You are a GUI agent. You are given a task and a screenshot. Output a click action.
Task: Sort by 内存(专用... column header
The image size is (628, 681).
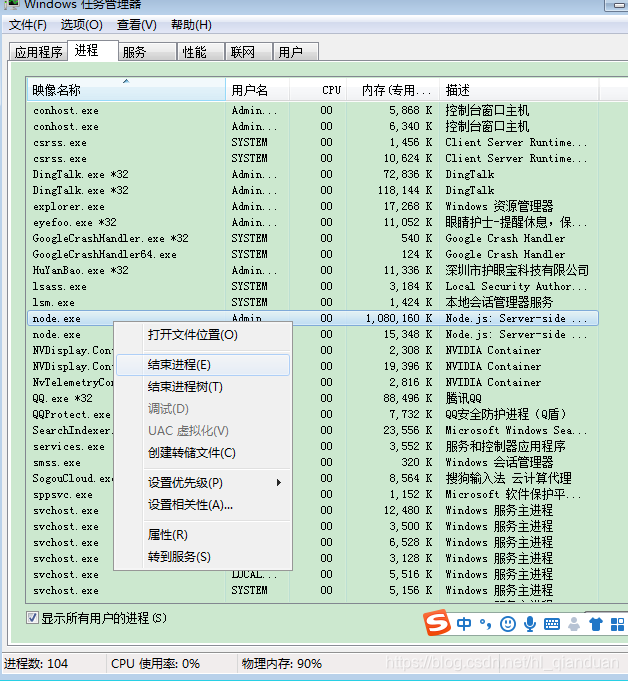click(x=393, y=90)
